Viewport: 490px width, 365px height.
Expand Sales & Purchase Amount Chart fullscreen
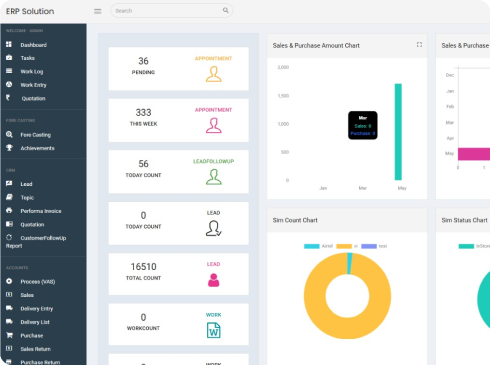pos(419,45)
